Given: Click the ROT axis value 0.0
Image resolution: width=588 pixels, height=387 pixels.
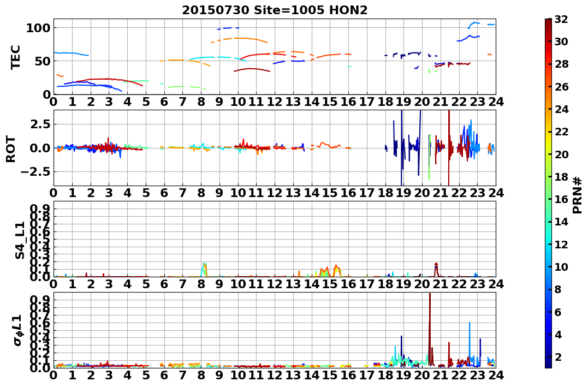Looking at the screenshot, I should 40,148.
